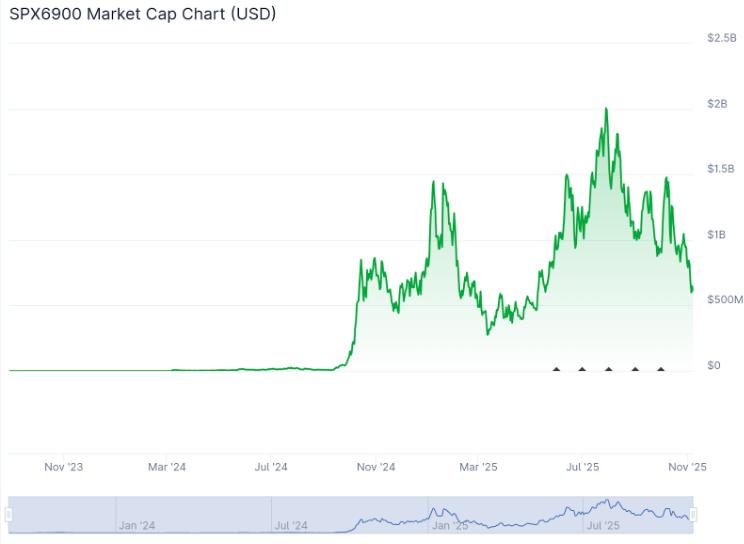Click the Nov '23 label on the main x-axis

tap(63, 466)
